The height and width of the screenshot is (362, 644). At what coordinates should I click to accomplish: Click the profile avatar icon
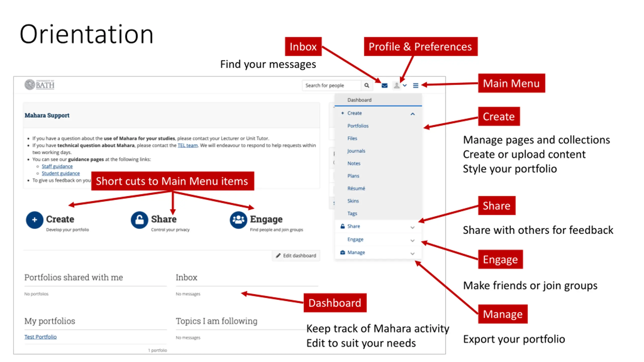[396, 85]
